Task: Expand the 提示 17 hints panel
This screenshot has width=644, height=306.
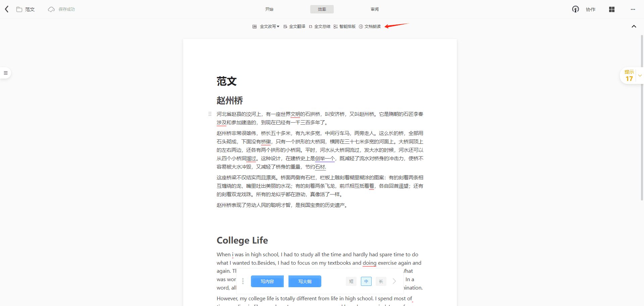Action: coord(640,76)
